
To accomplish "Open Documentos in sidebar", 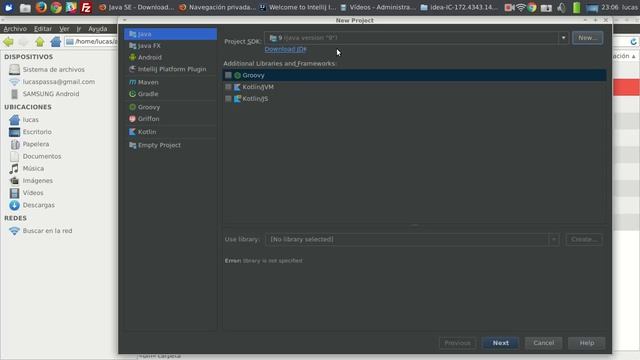I will click(42, 156).
